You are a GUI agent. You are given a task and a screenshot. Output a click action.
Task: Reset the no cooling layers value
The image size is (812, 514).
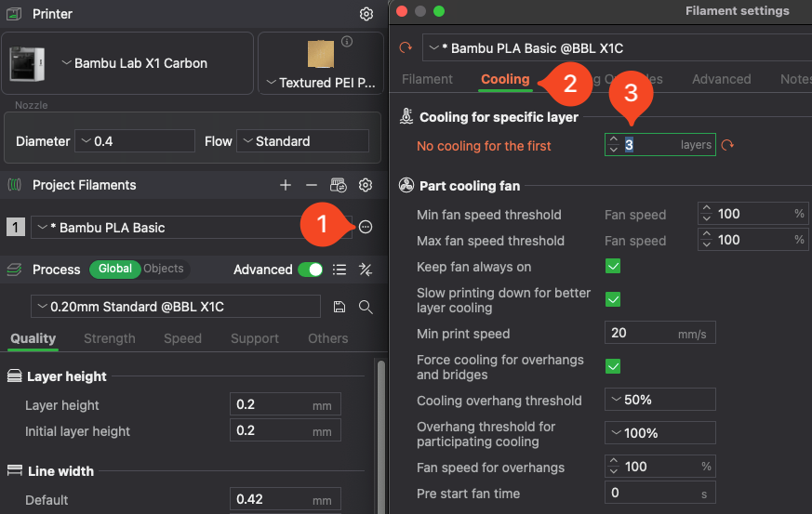[x=728, y=145]
